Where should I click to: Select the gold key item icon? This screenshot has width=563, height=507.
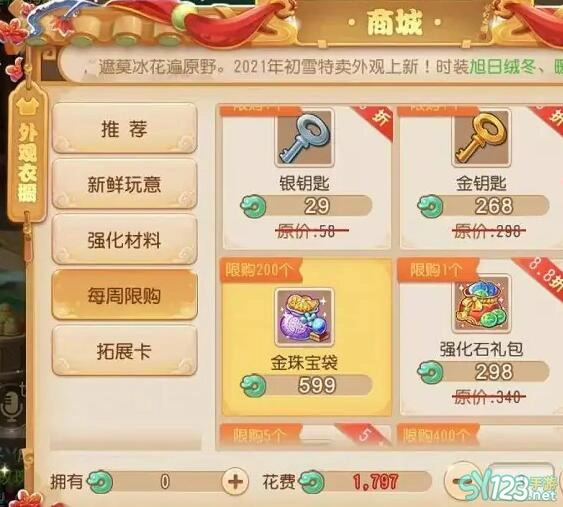pos(481,138)
